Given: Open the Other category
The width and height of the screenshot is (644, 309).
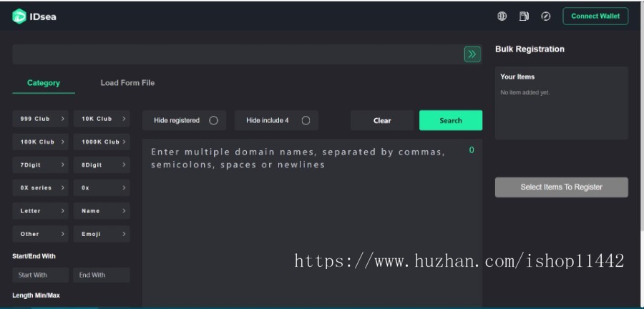Looking at the screenshot, I should [x=40, y=233].
